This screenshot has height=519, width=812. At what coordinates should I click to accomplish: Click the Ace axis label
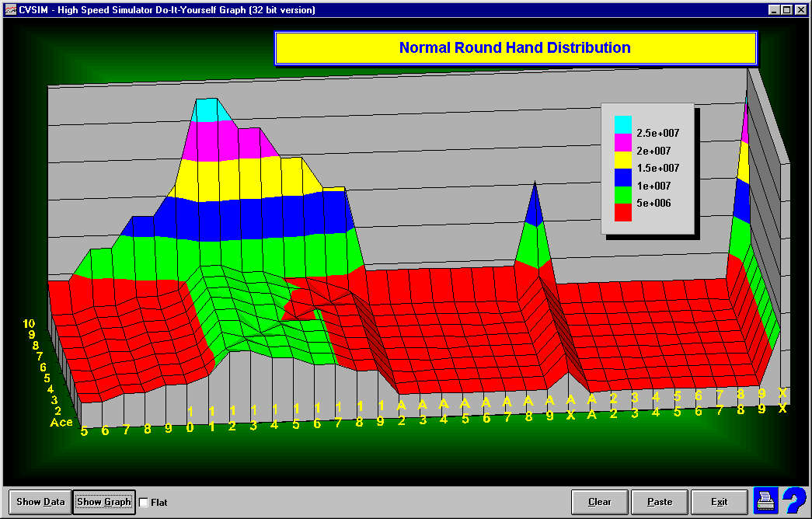pyautogui.click(x=61, y=423)
